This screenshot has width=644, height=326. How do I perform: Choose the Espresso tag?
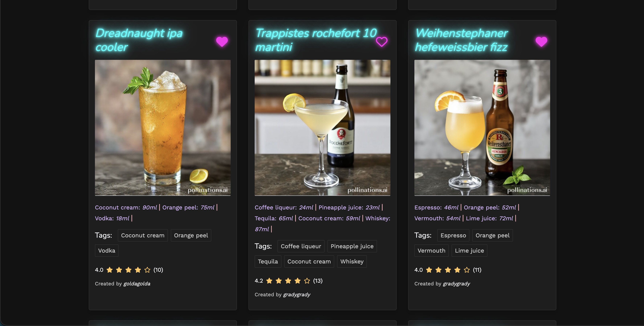(x=453, y=235)
